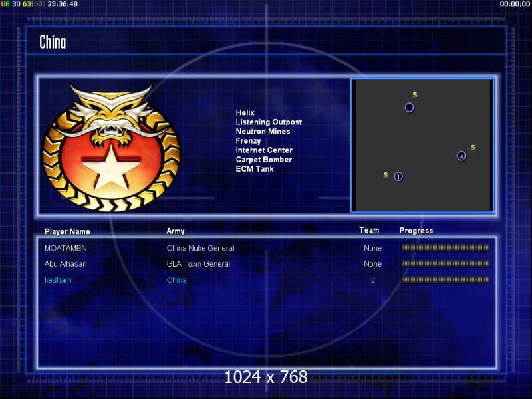Click the "ECM Tank" entry
The width and height of the screenshot is (532, 399).
click(x=255, y=169)
